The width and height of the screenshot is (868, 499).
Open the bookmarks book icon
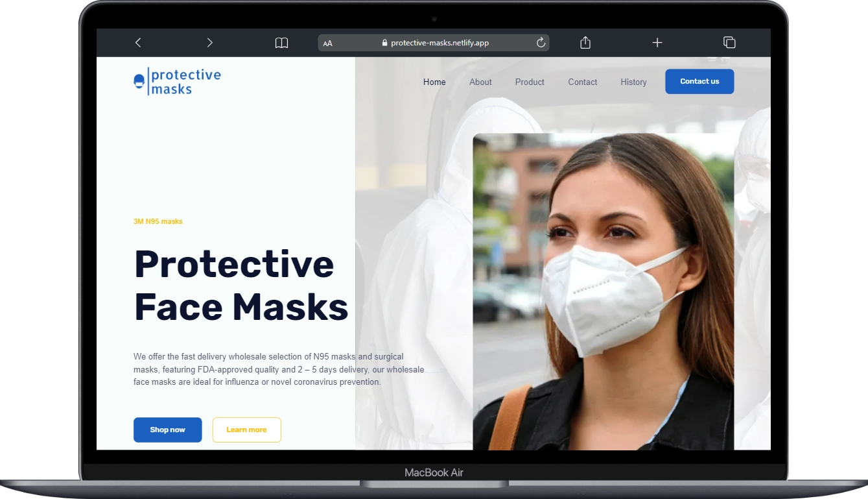coord(281,43)
